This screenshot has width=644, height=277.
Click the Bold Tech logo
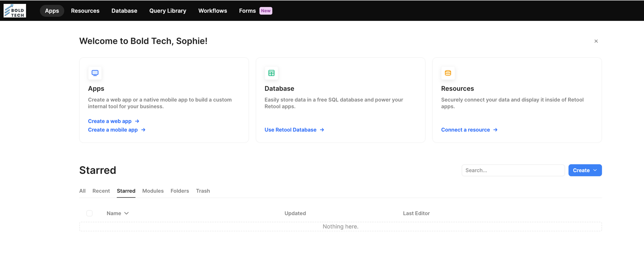15,11
